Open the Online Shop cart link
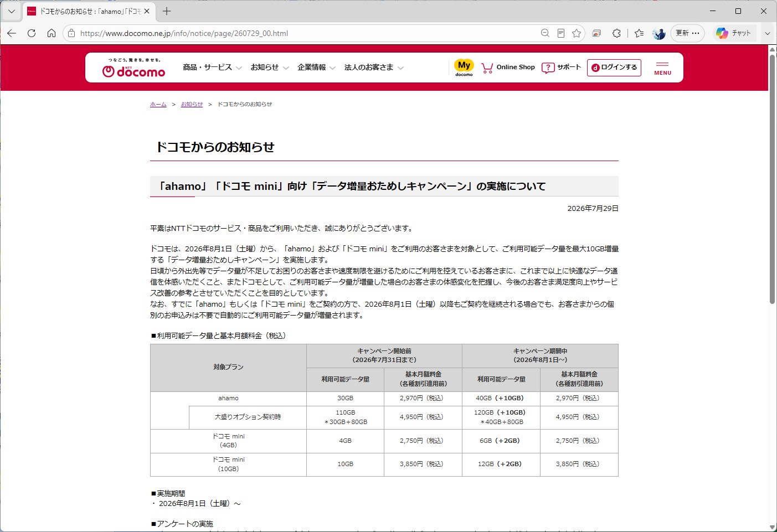Viewport: 777px width, 532px height. point(508,68)
